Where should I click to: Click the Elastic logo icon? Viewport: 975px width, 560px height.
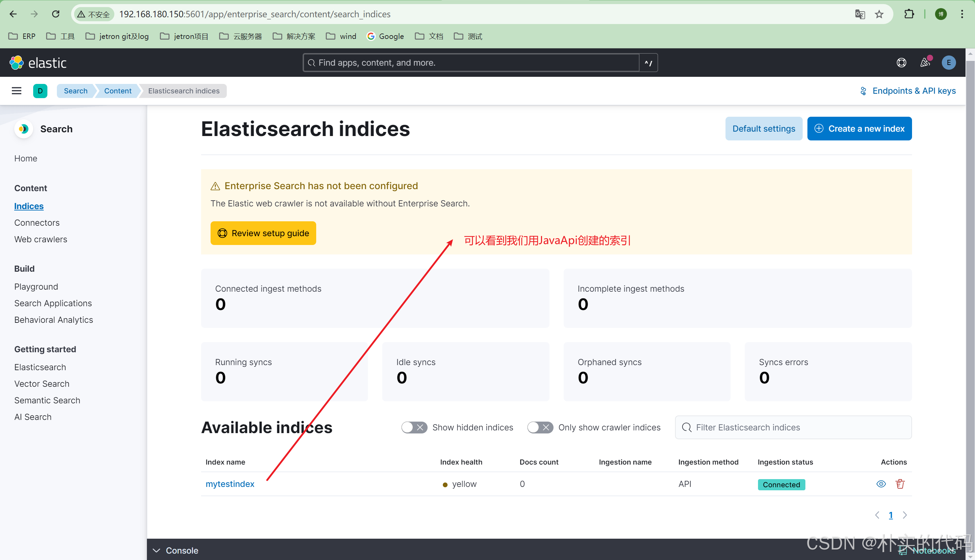pos(17,63)
